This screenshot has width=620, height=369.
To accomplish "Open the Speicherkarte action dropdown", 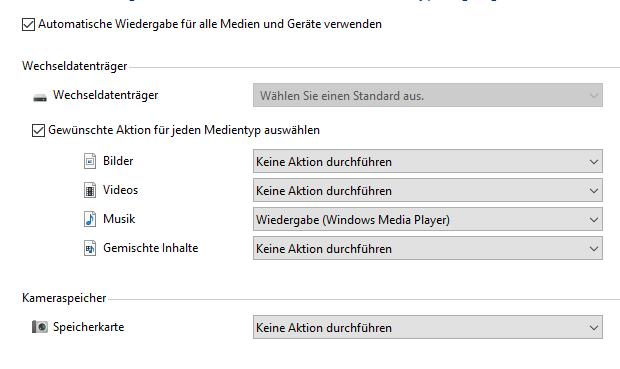I will (x=428, y=327).
